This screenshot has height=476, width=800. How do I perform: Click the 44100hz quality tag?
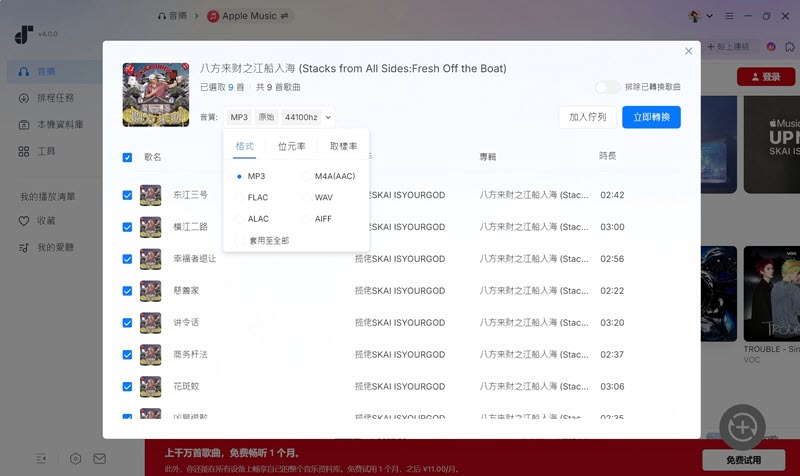pyautogui.click(x=301, y=117)
